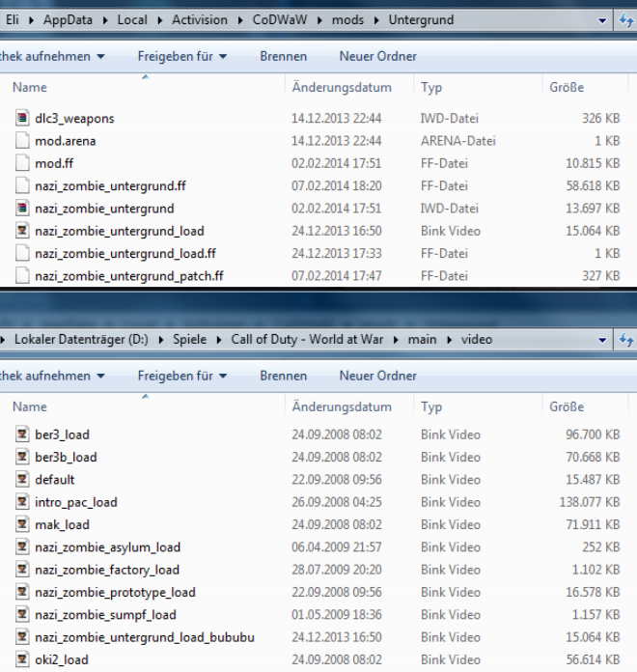Click the size value 58.618 KB
The width and height of the screenshot is (637, 672).
coord(593,185)
